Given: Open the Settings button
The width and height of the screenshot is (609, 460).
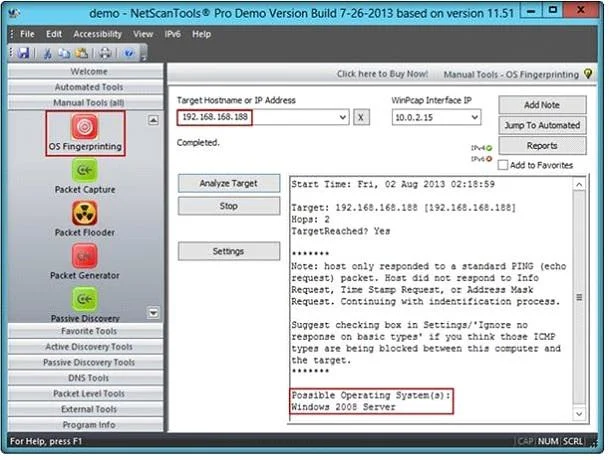Looking at the screenshot, I should (x=229, y=251).
